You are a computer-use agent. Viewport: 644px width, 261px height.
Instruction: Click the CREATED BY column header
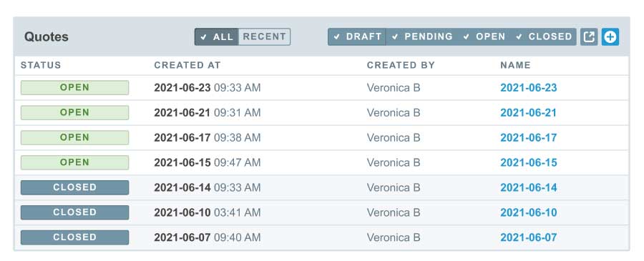click(x=401, y=65)
